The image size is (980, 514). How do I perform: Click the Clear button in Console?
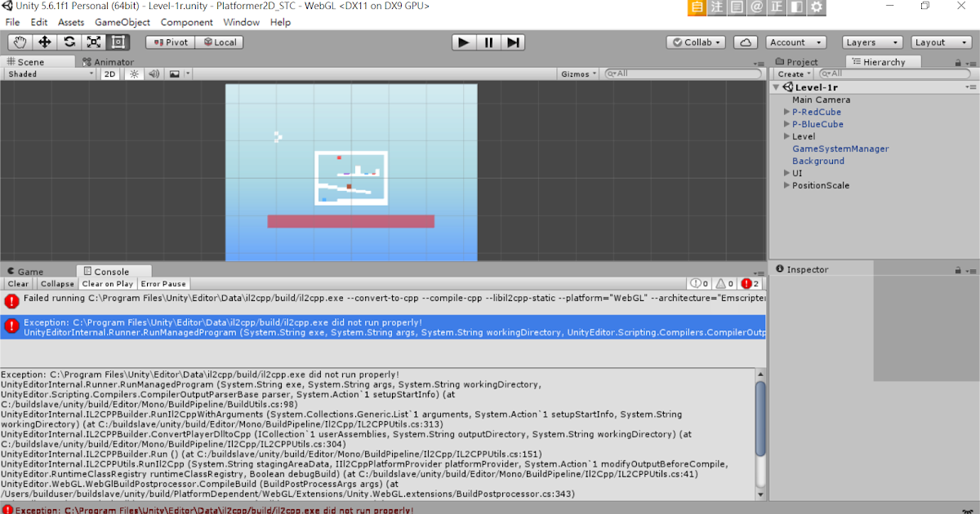[x=17, y=283]
